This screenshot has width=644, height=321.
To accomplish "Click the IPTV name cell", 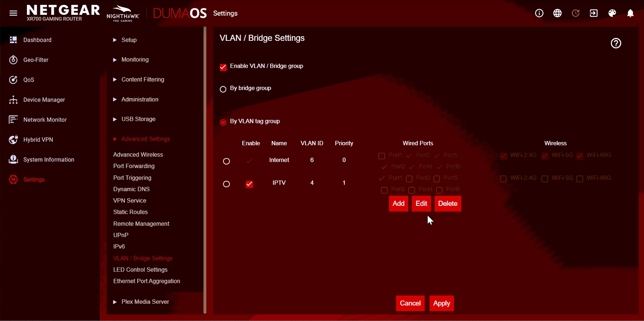I will point(279,183).
